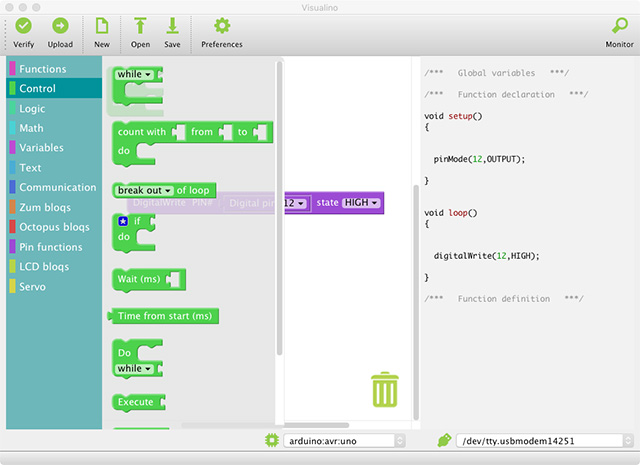Create a new file with New icon
The height and width of the screenshot is (465, 640).
click(x=102, y=26)
